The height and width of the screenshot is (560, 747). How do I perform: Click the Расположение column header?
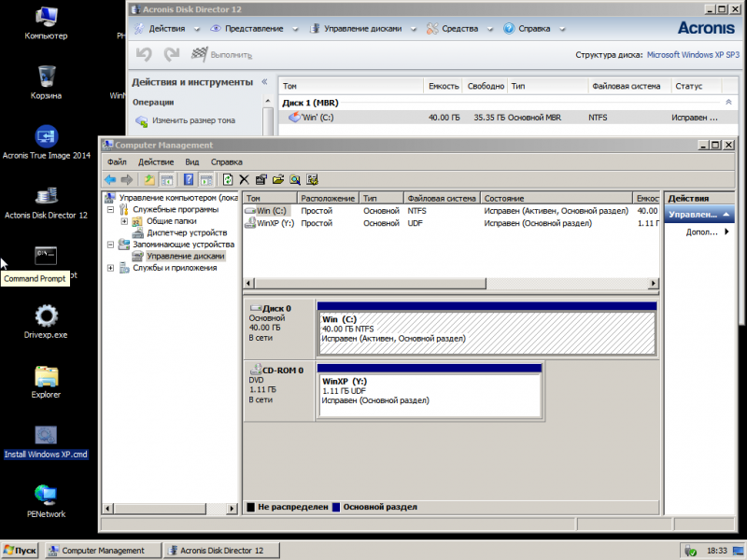pyautogui.click(x=328, y=199)
